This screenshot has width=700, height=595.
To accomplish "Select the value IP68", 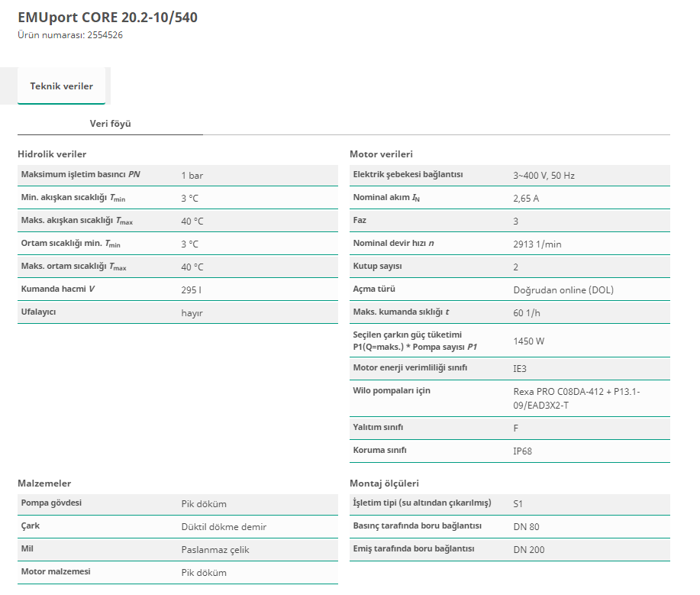I will (x=522, y=451).
